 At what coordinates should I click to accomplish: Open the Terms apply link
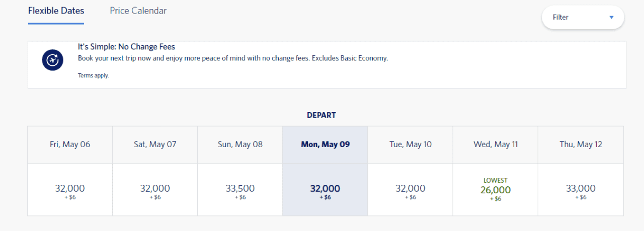(x=93, y=76)
